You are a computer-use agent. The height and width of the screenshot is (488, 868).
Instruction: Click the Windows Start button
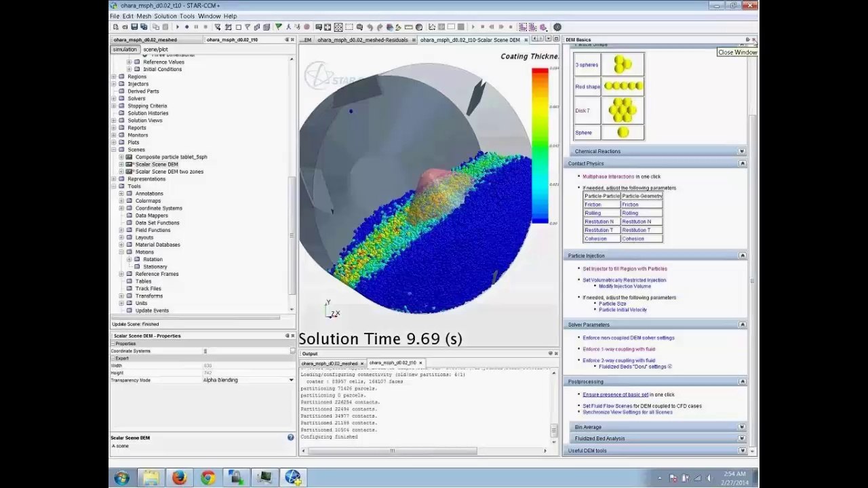122,478
